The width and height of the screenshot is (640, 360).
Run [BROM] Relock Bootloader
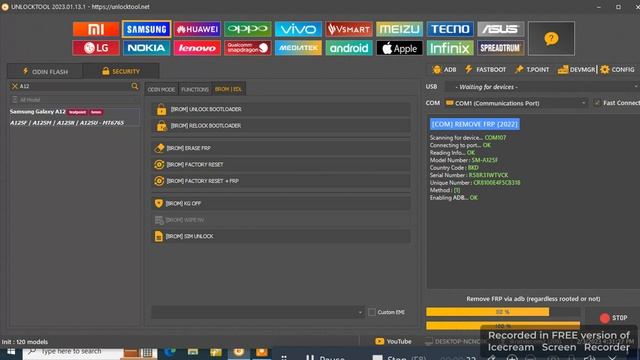pos(281,126)
